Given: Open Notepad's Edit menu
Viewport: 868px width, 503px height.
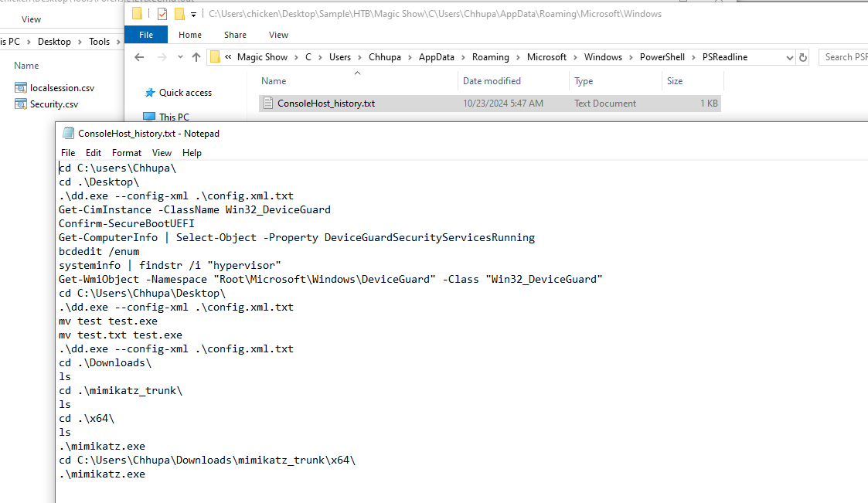Looking at the screenshot, I should click(94, 153).
